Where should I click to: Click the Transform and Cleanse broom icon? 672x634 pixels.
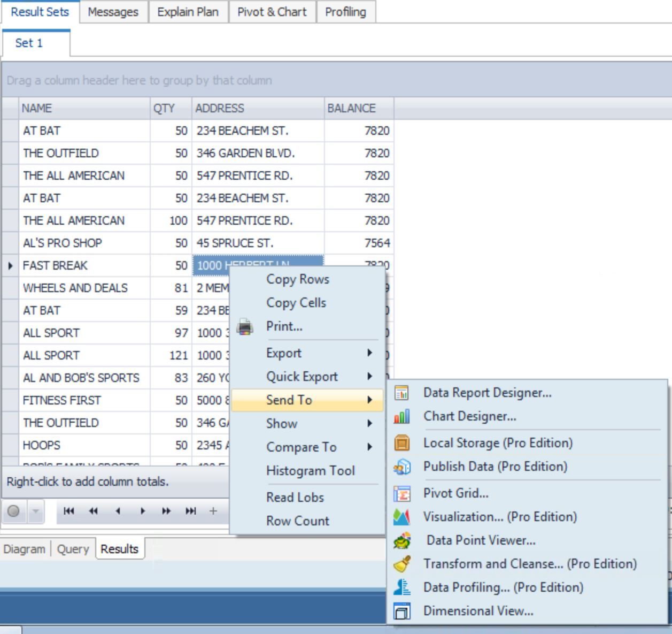tap(401, 564)
